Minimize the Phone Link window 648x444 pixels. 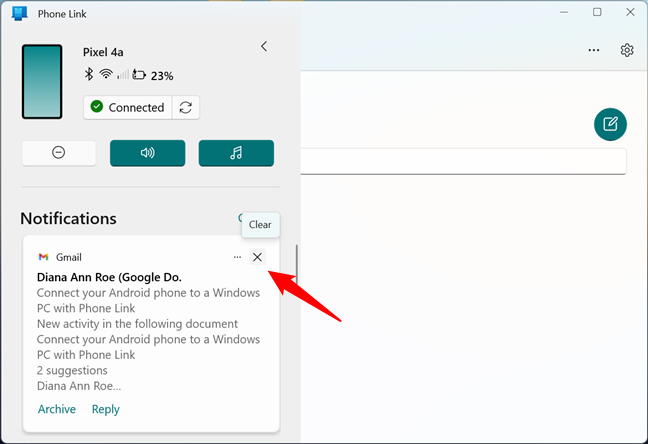(x=564, y=12)
